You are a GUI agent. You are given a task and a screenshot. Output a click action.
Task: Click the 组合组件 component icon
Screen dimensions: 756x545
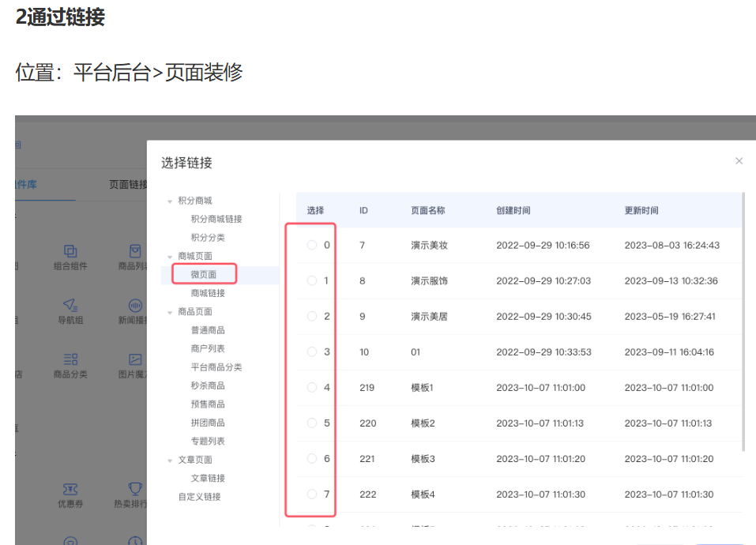70,251
